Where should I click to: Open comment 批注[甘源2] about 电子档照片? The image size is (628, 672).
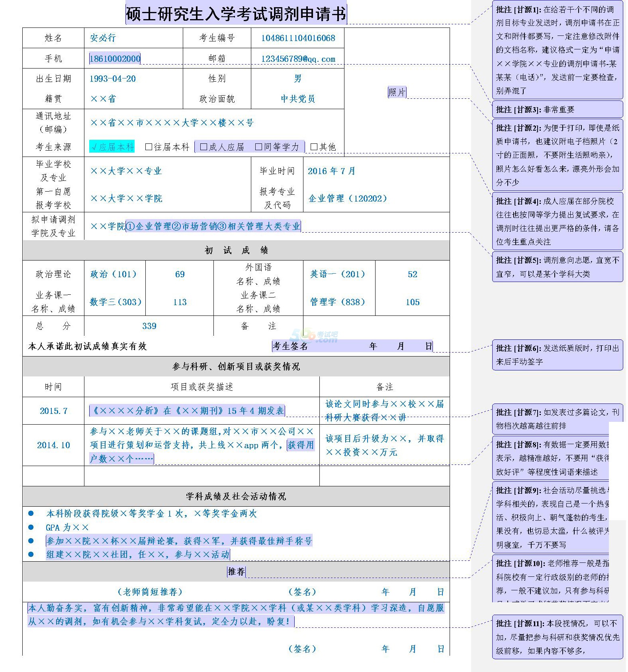point(558,155)
